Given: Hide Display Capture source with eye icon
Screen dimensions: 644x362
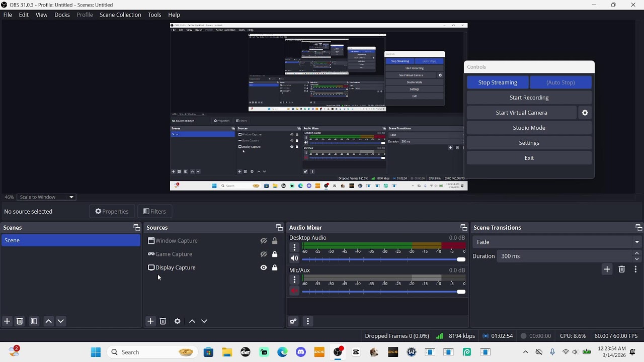Looking at the screenshot, I should click(x=264, y=267).
